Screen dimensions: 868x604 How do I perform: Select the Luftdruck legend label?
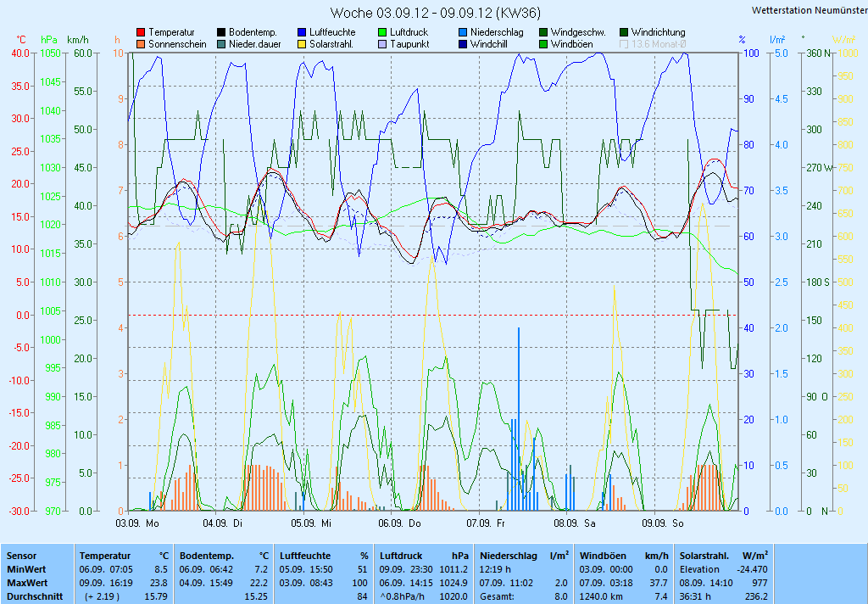409,33
